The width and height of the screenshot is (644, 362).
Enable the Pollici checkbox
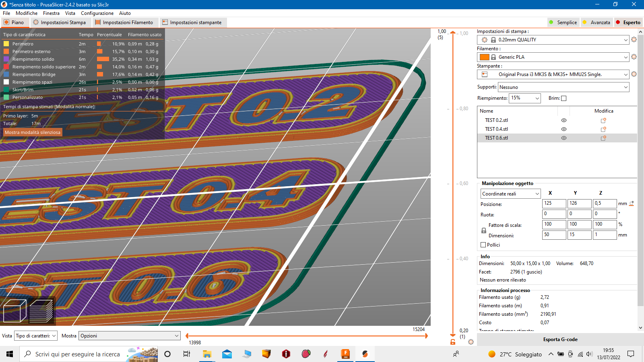pos(483,245)
